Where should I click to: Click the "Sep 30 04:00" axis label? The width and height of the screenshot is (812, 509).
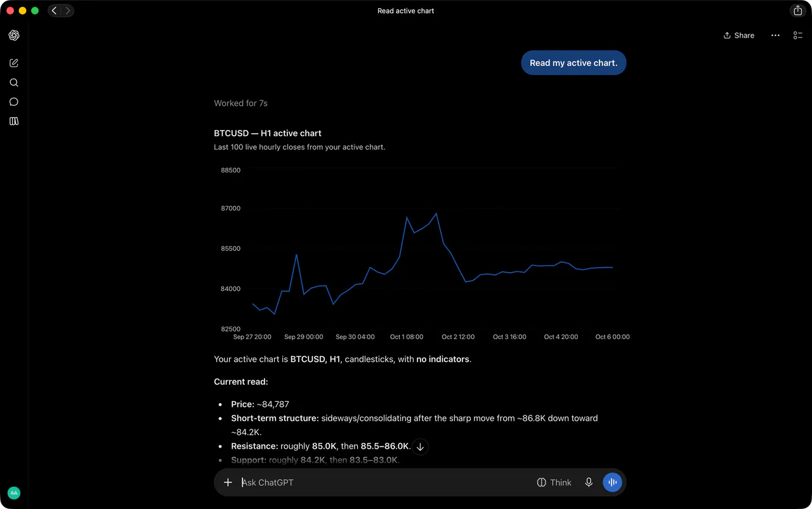355,337
